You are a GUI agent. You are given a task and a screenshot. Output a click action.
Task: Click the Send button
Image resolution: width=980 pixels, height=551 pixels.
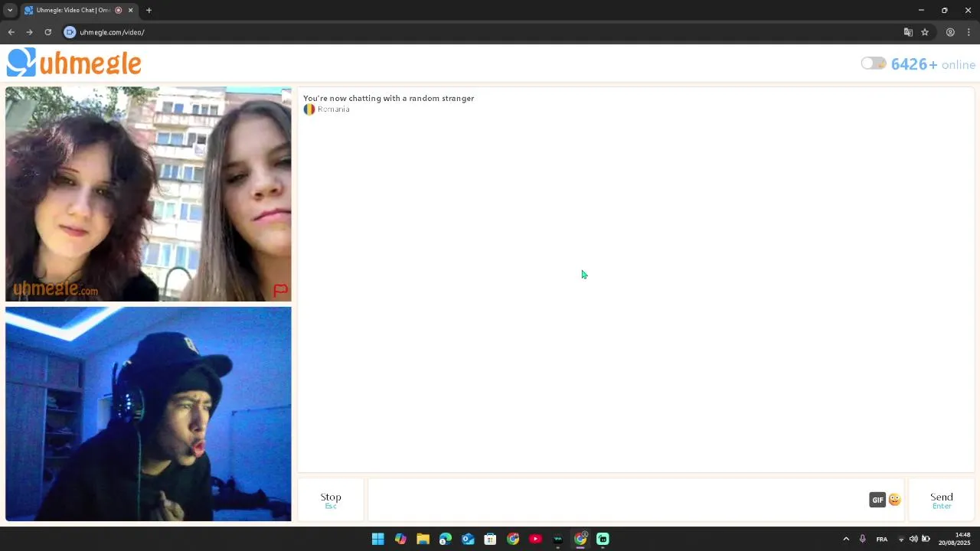pos(941,500)
